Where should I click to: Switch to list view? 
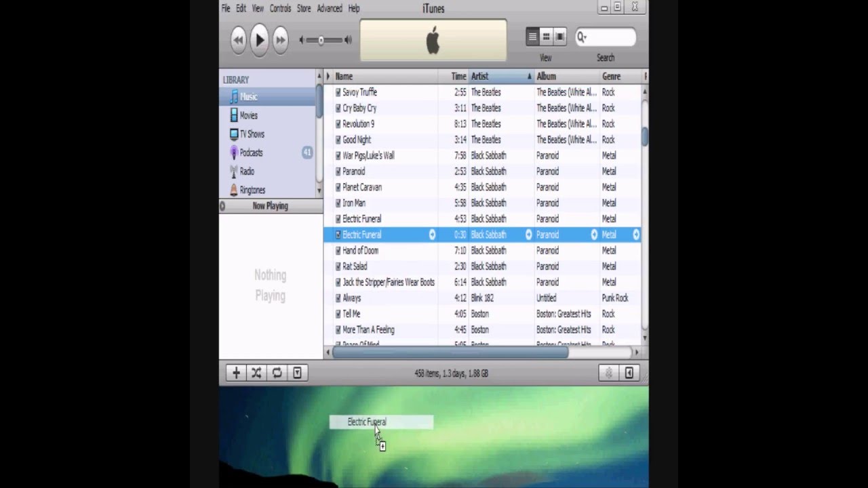[x=532, y=37]
